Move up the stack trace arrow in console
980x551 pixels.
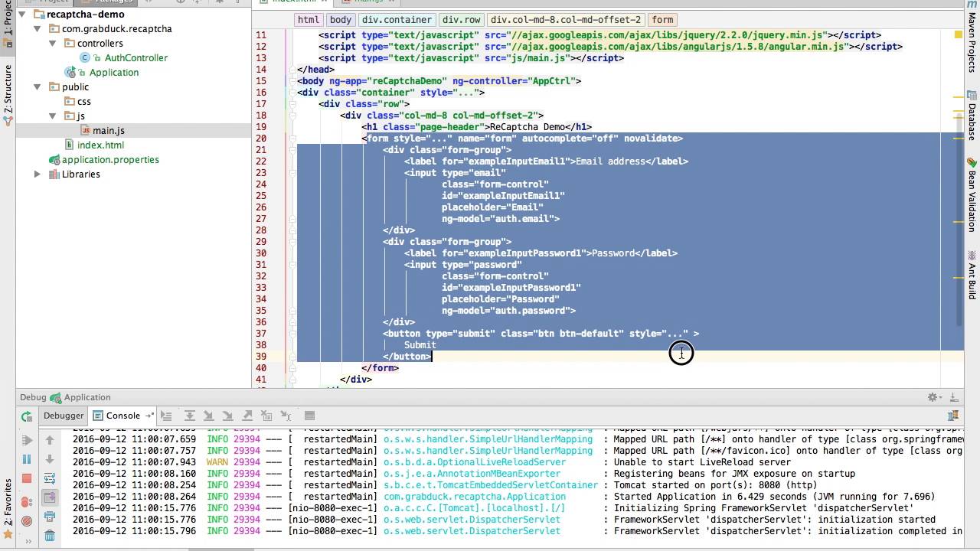(50, 440)
